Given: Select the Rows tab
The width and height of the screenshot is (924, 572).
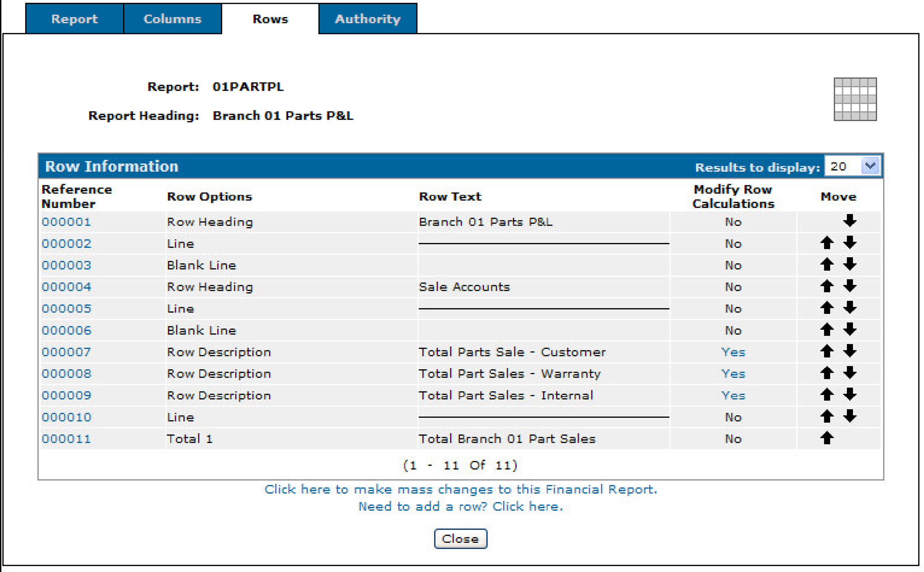Looking at the screenshot, I should 270,19.
